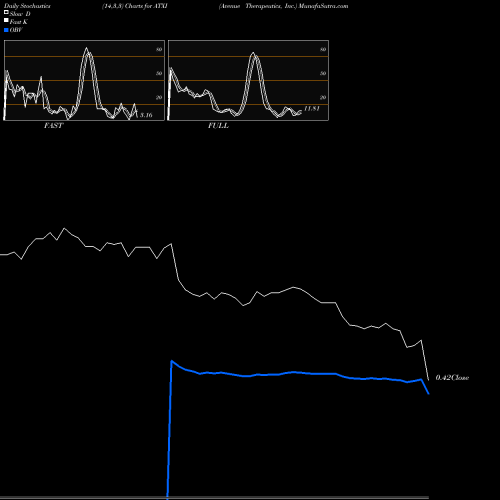Click the 80 level label in the FAST chart

point(159,50)
